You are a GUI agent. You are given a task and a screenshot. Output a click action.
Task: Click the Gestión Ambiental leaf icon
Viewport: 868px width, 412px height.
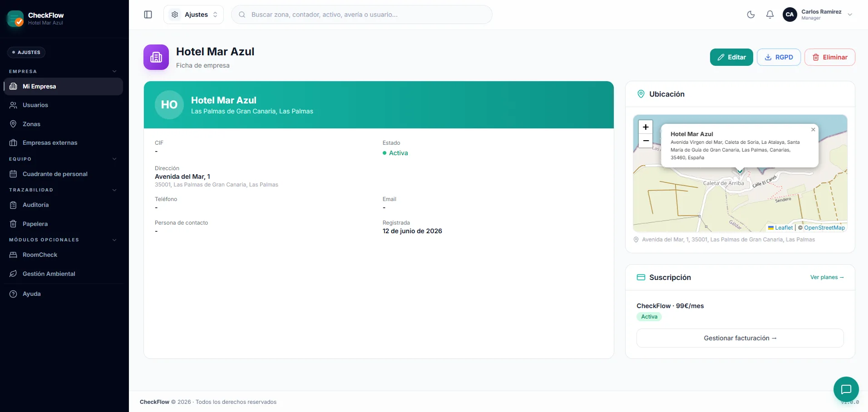click(x=13, y=274)
